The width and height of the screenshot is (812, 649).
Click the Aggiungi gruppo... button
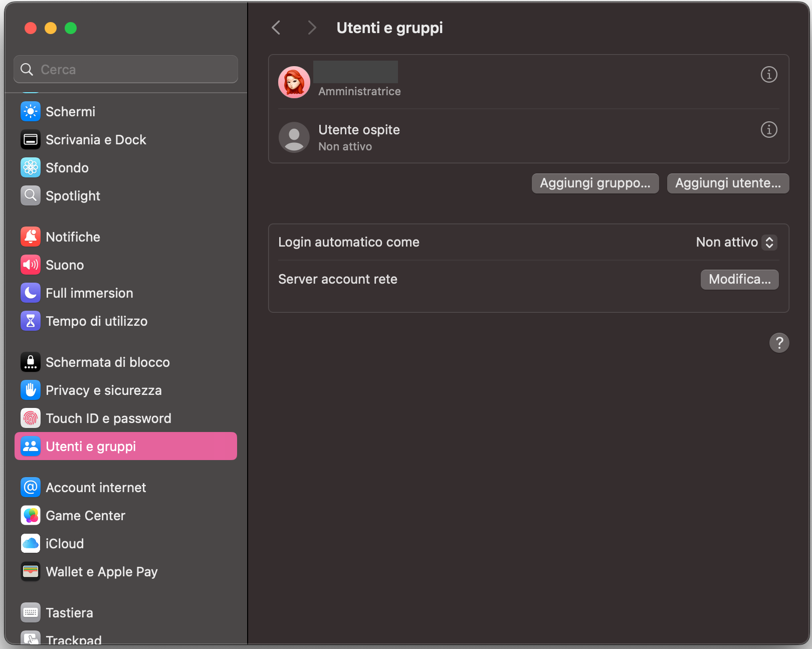595,183
